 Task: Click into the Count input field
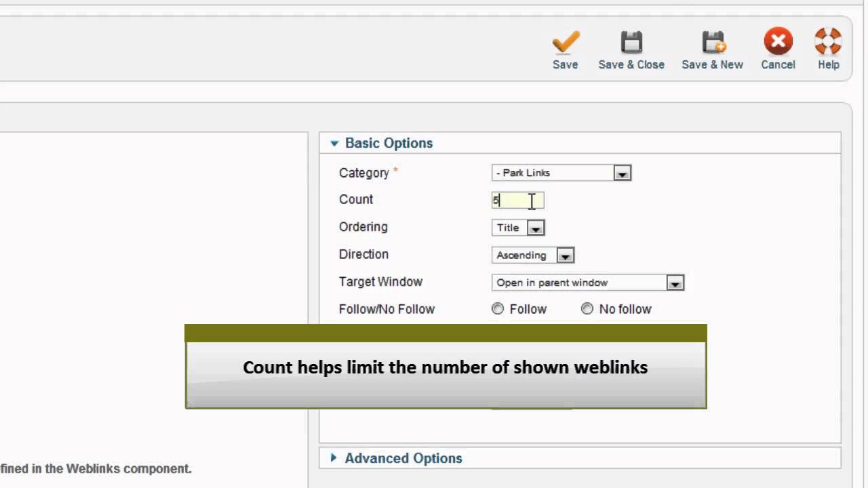(x=517, y=200)
